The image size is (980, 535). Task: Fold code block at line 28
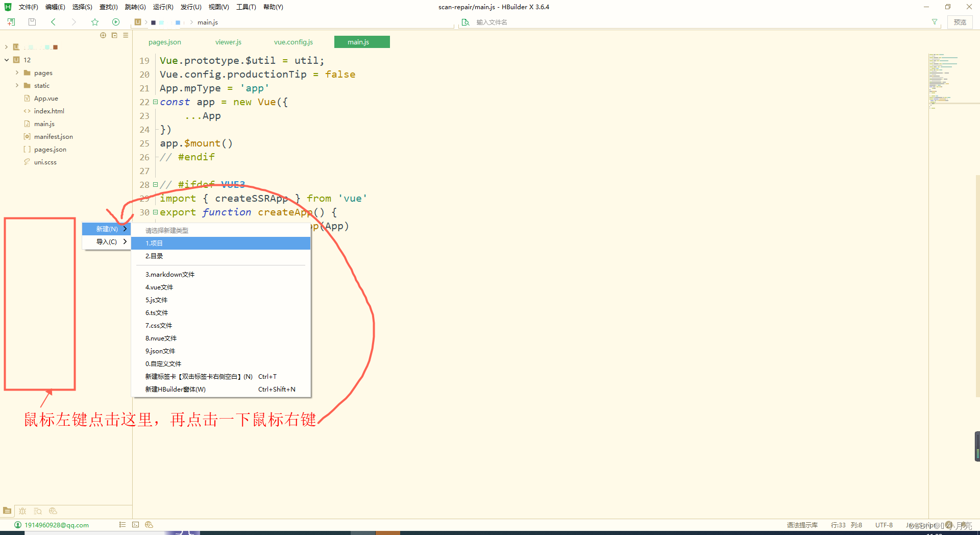156,184
